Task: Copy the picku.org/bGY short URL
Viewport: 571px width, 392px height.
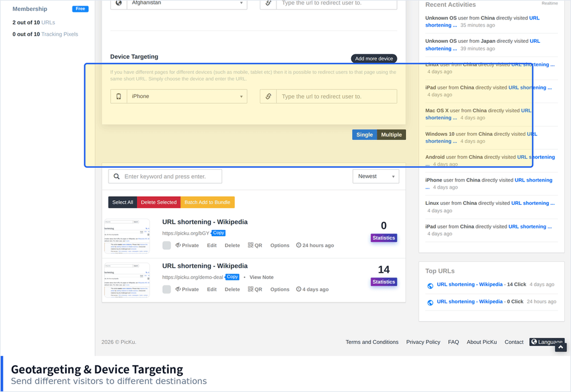Action: tap(219, 233)
